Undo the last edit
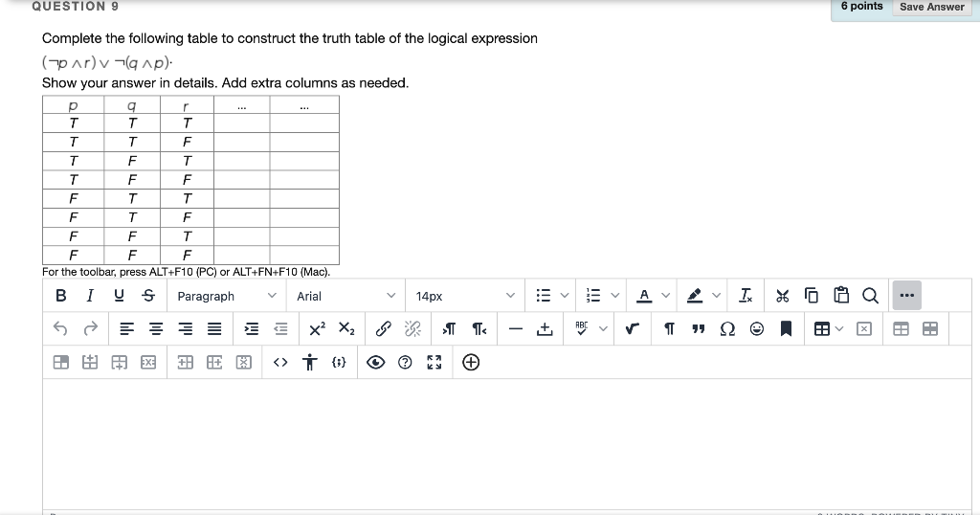The width and height of the screenshot is (980, 515). coord(60,328)
